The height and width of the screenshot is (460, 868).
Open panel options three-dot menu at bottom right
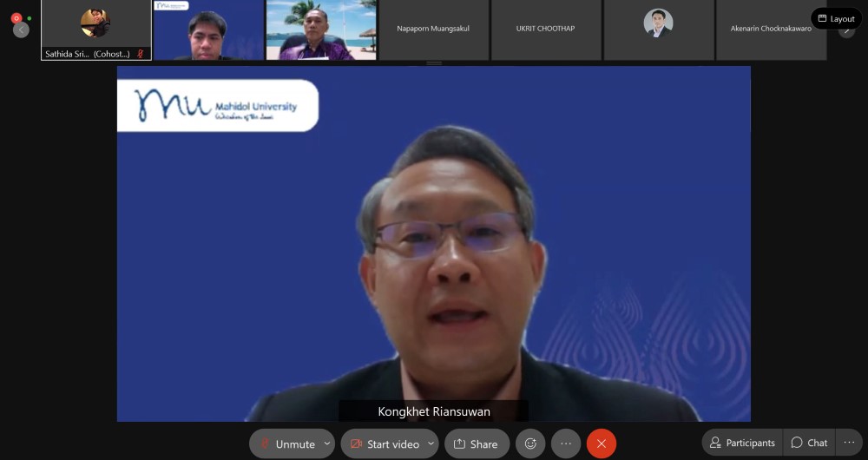coord(849,443)
